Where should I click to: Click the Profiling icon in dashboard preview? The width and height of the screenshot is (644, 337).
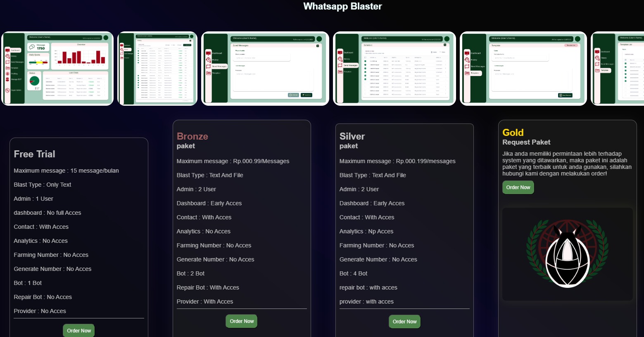pyautogui.click(x=7, y=74)
